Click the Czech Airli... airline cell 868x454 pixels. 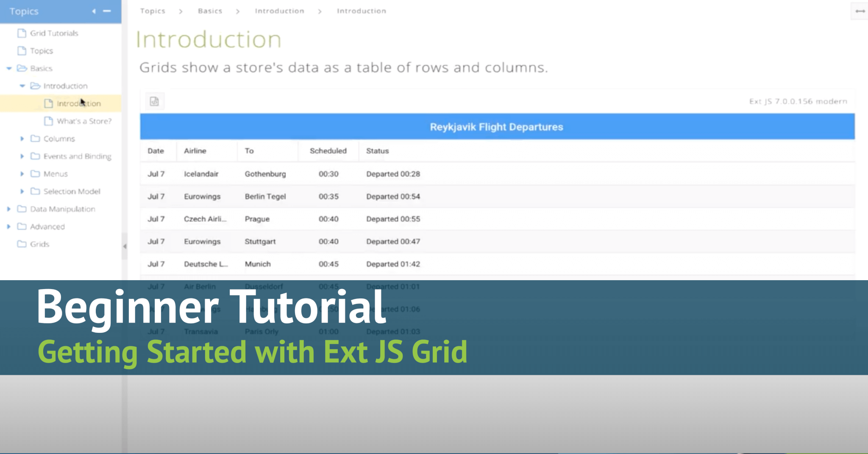coord(207,219)
